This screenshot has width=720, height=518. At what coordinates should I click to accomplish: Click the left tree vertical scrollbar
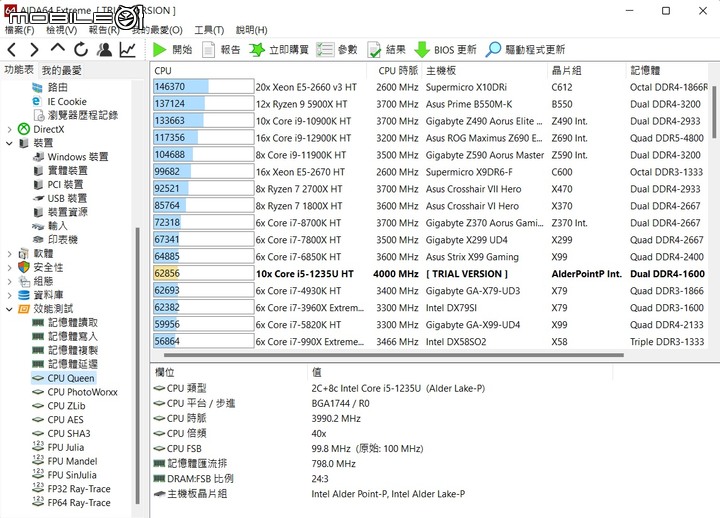137,365
